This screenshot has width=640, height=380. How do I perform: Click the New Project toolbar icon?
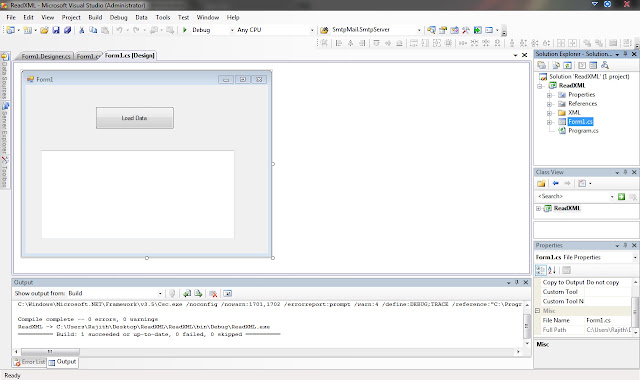11,30
